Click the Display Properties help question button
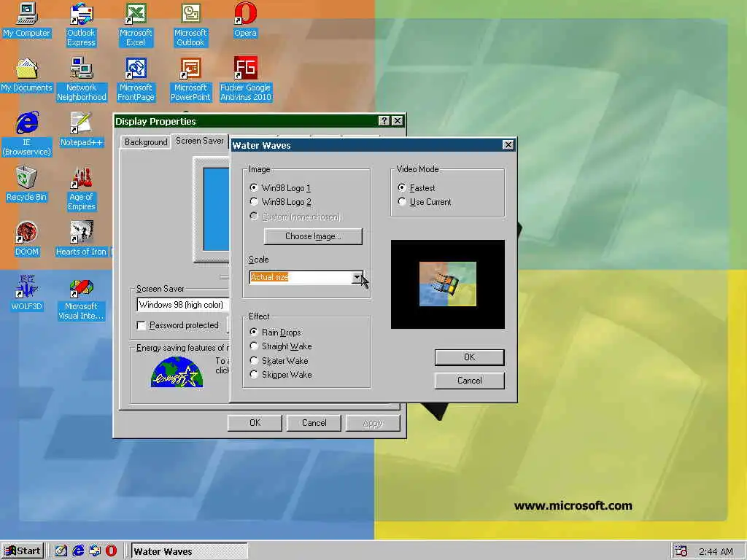Screen dimensions: 747x560 point(384,121)
